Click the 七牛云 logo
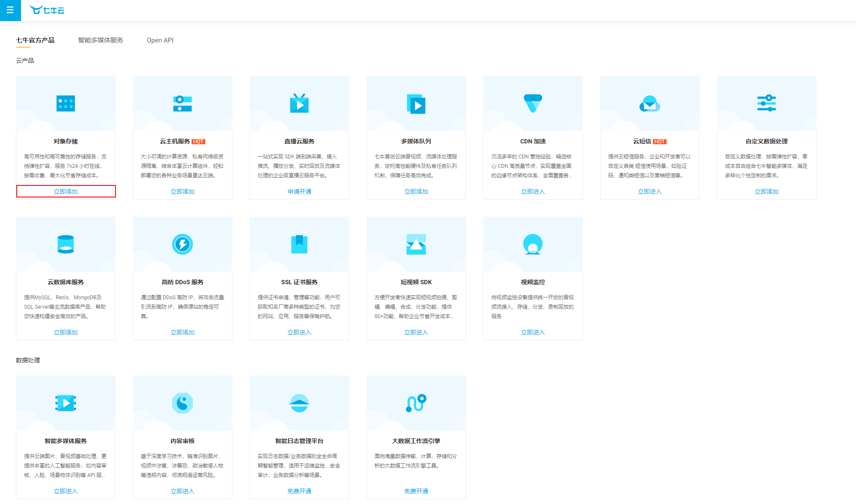This screenshot has width=856, height=504. (x=47, y=10)
